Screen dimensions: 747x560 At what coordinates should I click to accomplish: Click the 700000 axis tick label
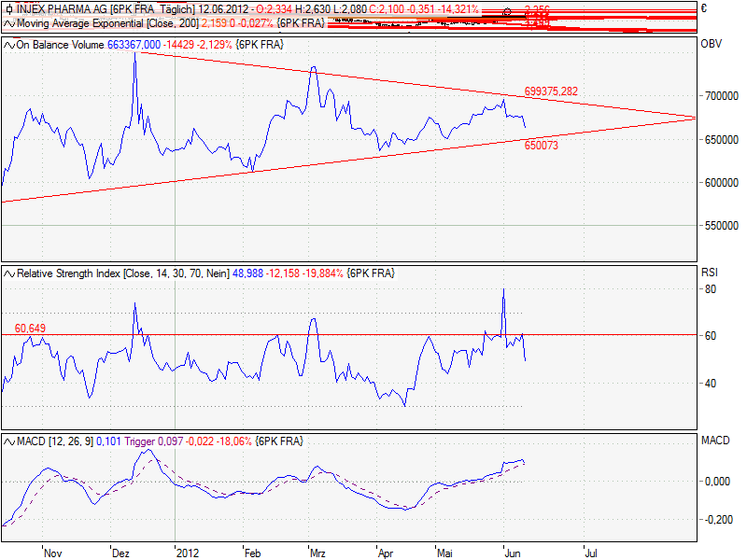tap(722, 96)
